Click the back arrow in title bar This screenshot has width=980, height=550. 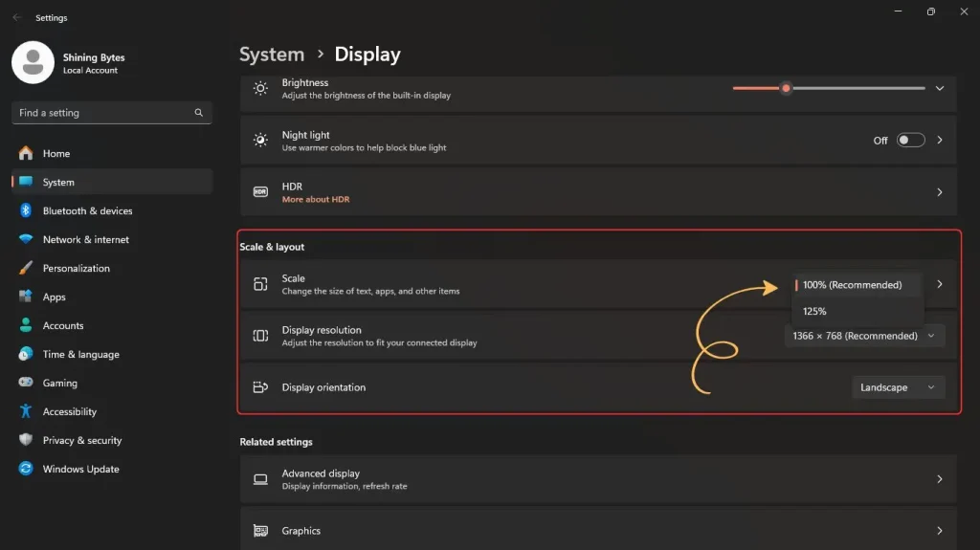16,17
